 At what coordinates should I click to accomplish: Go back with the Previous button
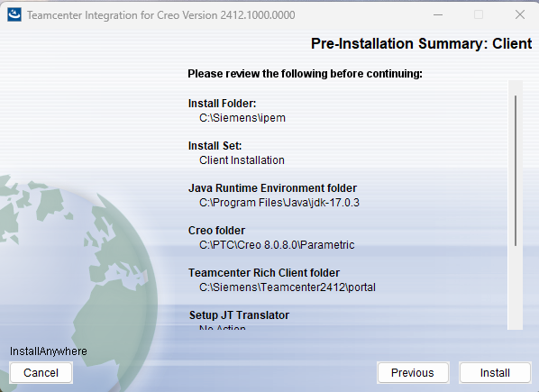(413, 373)
